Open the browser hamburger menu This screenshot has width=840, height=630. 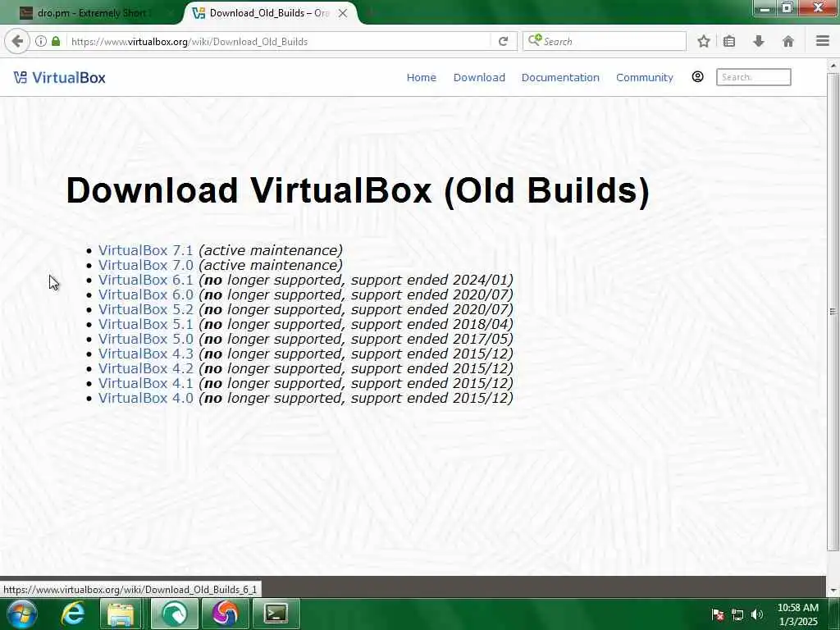click(x=823, y=41)
